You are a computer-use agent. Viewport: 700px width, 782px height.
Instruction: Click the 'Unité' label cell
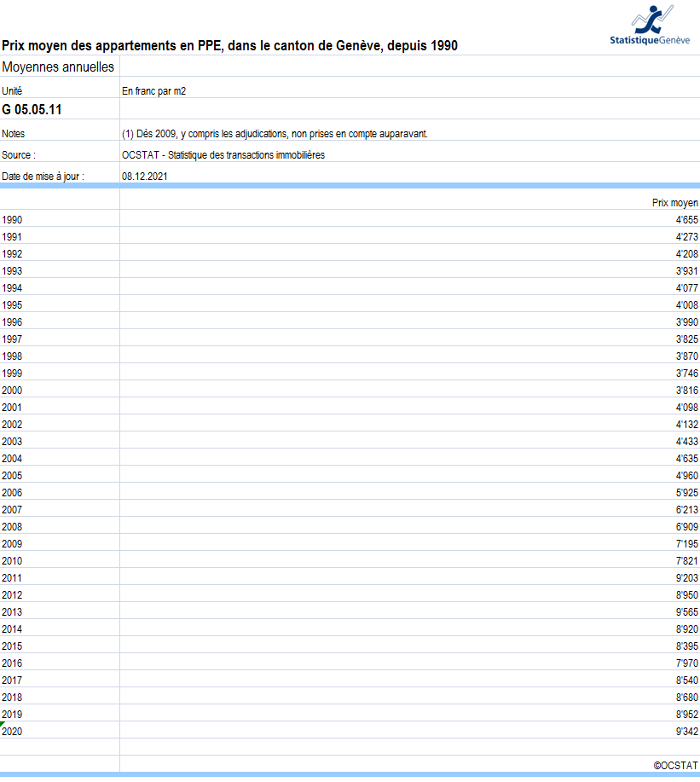click(x=12, y=90)
